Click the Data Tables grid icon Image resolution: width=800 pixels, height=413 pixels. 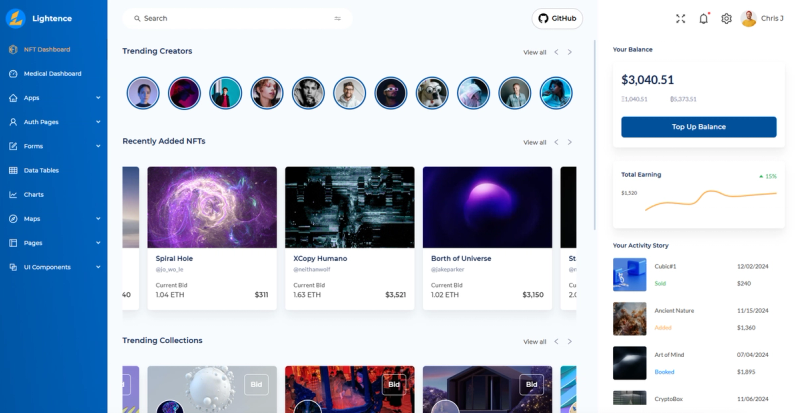pyautogui.click(x=13, y=171)
